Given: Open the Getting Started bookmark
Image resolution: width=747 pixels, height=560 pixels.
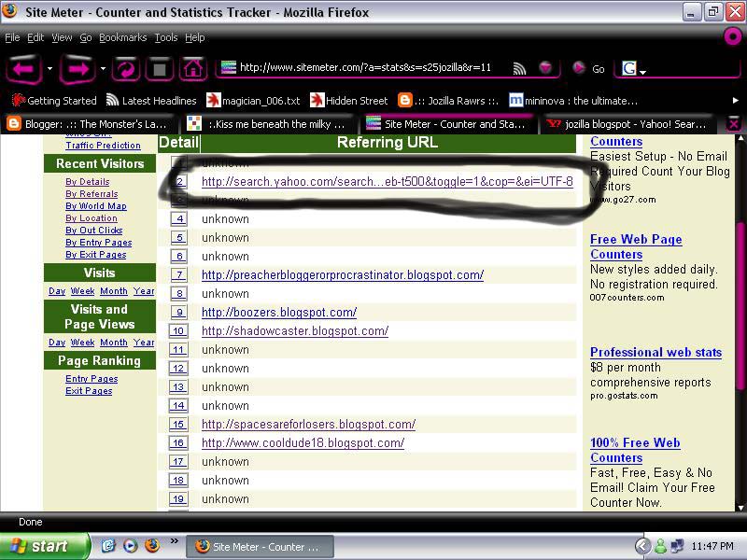Looking at the screenshot, I should click(x=54, y=101).
